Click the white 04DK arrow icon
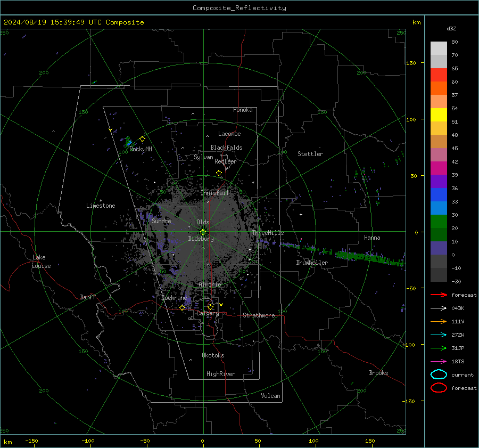 439,308
